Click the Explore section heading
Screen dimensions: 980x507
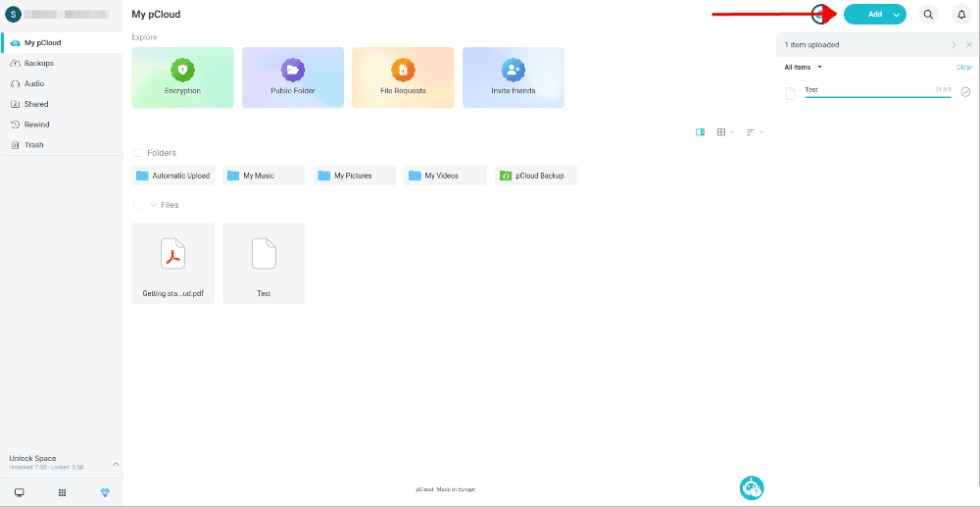[x=144, y=37]
